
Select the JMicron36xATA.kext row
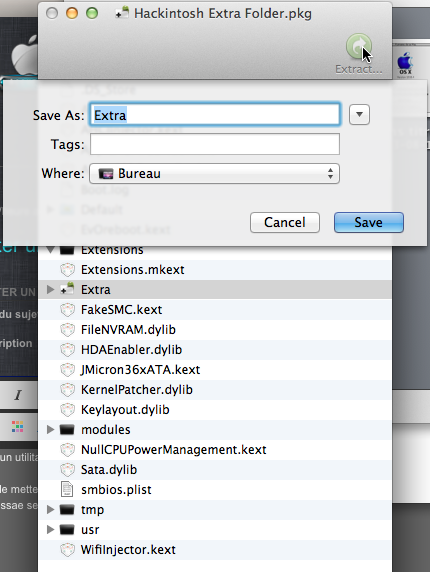(215, 370)
